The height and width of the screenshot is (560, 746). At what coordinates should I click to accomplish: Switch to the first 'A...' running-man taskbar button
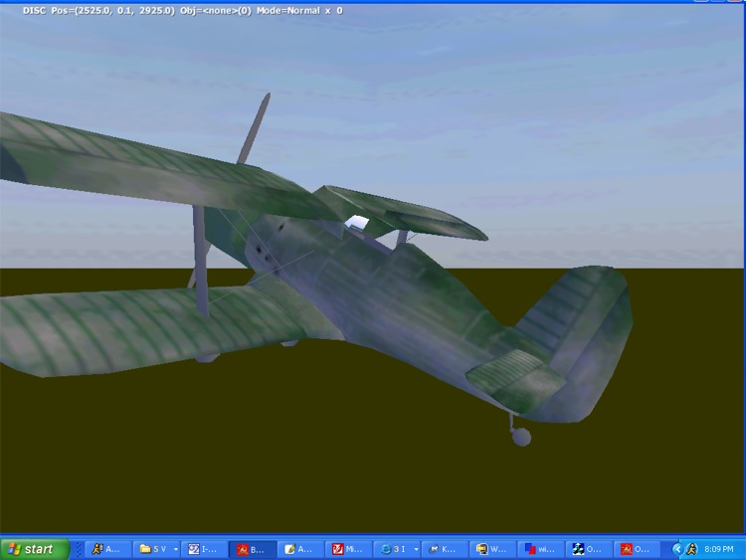pos(107,549)
